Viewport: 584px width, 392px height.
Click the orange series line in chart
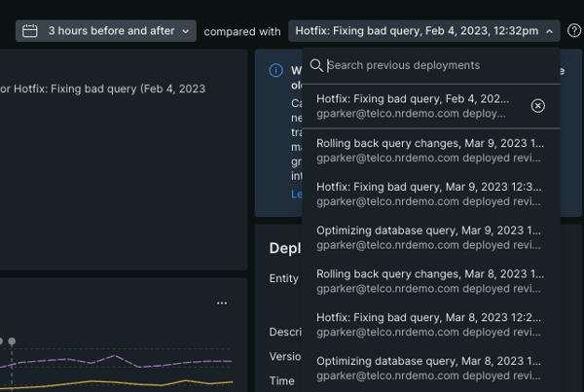point(117,381)
